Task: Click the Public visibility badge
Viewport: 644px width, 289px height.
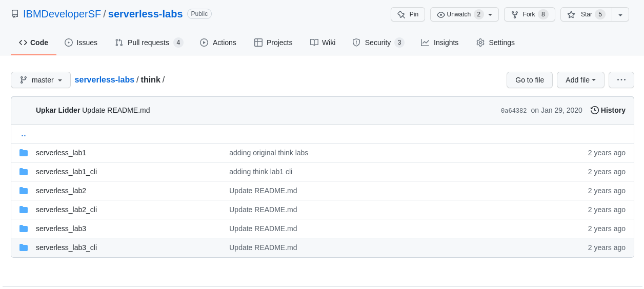Action: pos(199,14)
